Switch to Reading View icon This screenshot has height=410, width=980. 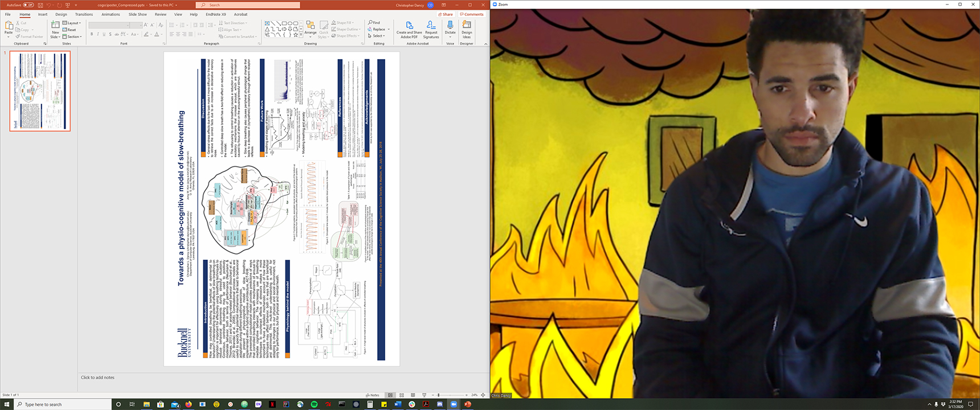click(413, 395)
